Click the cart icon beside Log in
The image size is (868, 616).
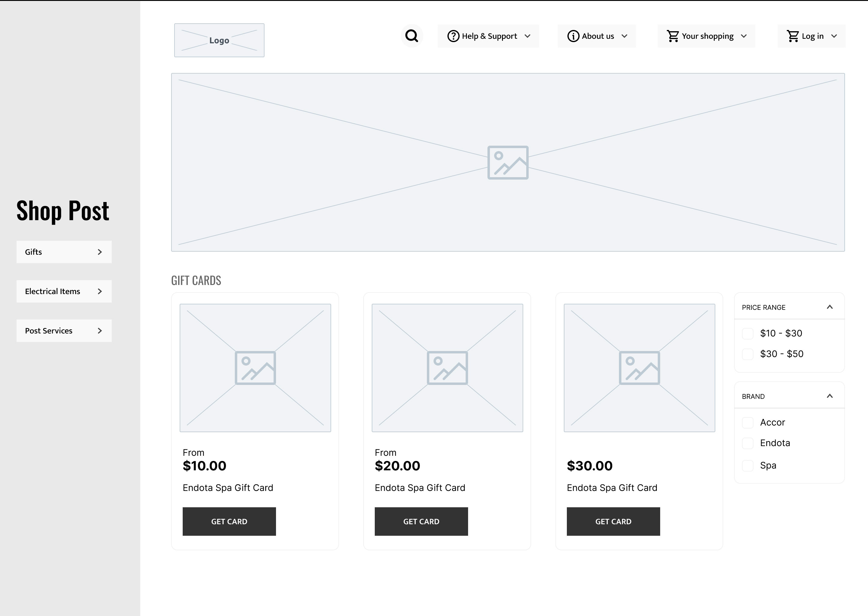pyautogui.click(x=793, y=36)
